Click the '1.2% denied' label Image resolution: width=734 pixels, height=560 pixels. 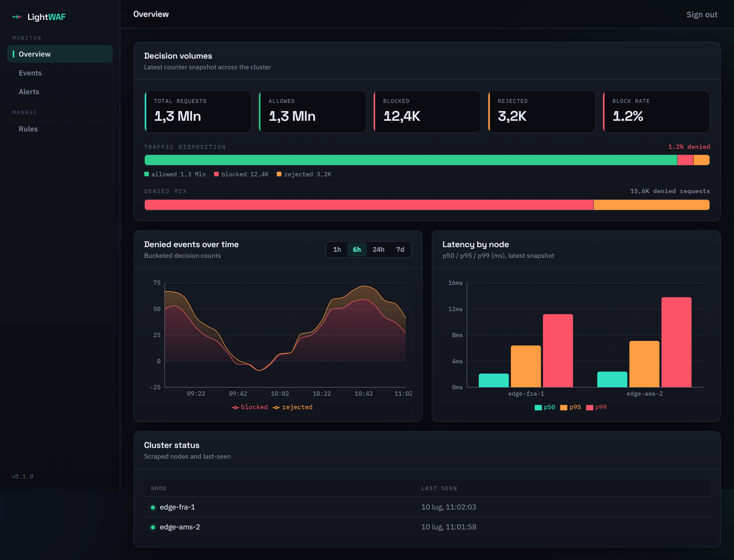pos(689,147)
